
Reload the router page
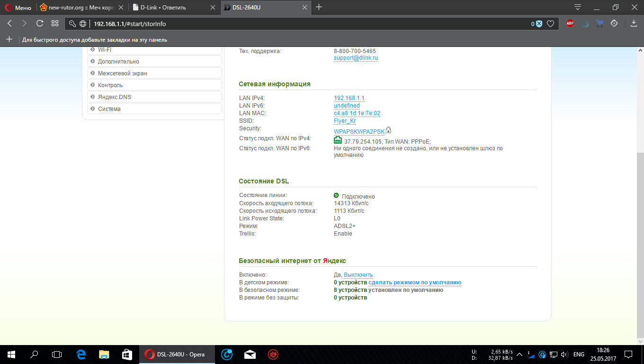pyautogui.click(x=40, y=23)
